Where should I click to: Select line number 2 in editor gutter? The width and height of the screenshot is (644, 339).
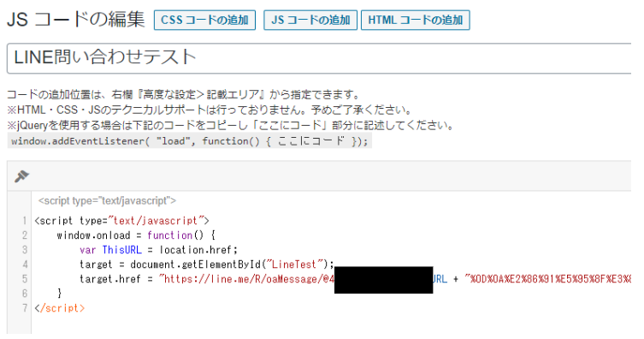pos(25,235)
